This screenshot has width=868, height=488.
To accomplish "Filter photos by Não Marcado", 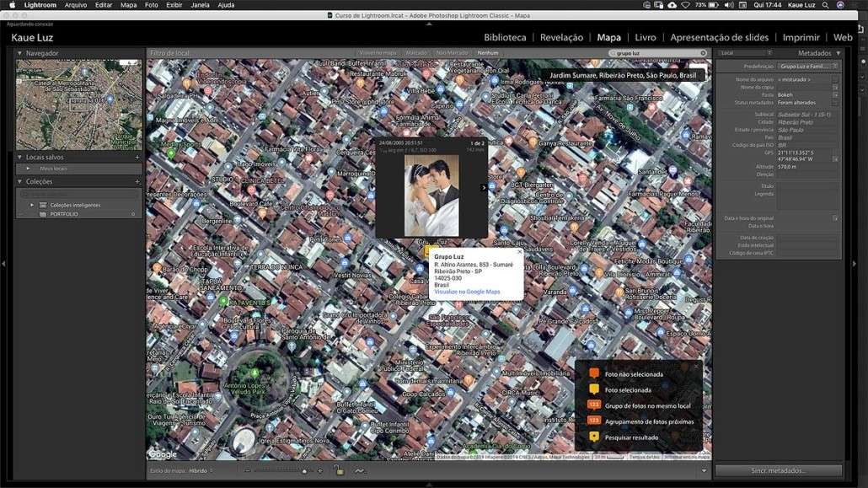I will pos(452,53).
